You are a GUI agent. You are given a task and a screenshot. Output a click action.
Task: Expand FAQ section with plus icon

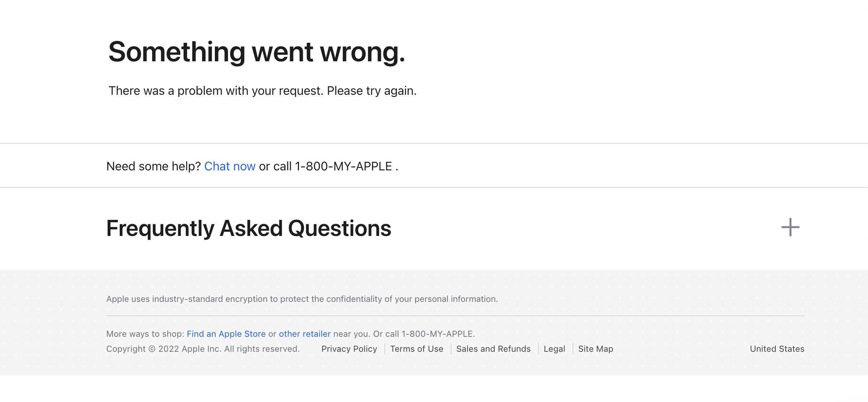(790, 227)
